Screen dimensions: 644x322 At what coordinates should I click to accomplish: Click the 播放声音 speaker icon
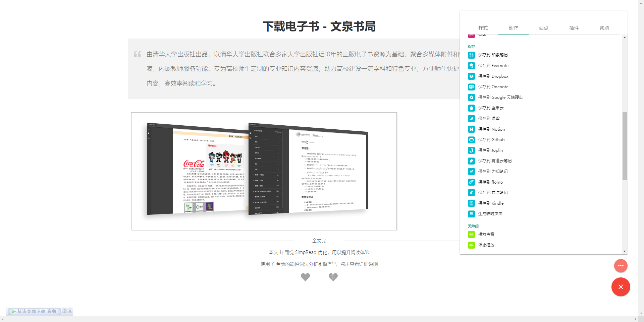[471, 234]
